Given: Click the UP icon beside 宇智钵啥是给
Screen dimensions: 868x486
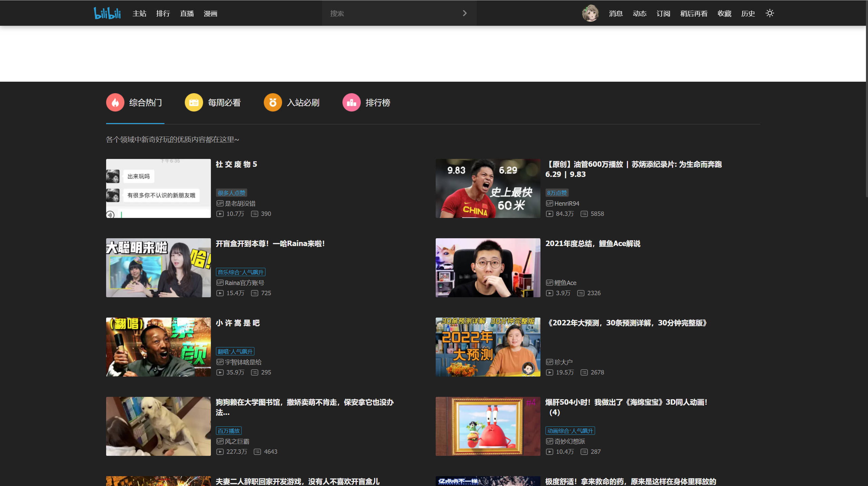Looking at the screenshot, I should (220, 362).
